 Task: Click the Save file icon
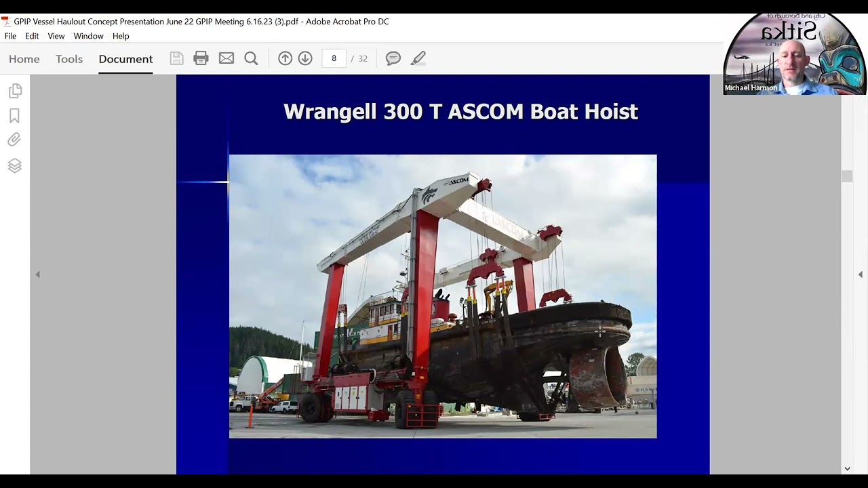pyautogui.click(x=176, y=58)
